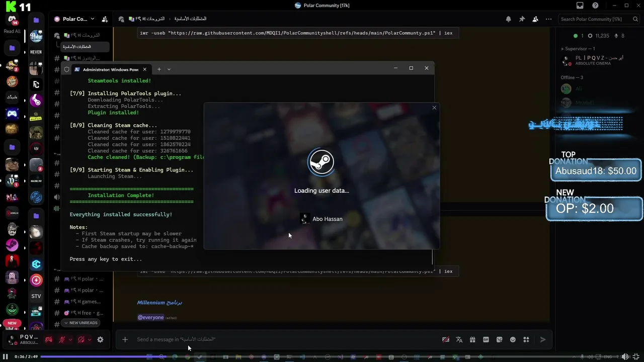The image size is (644, 362).
Task: Open the FC server icon
Action: click(x=36, y=84)
